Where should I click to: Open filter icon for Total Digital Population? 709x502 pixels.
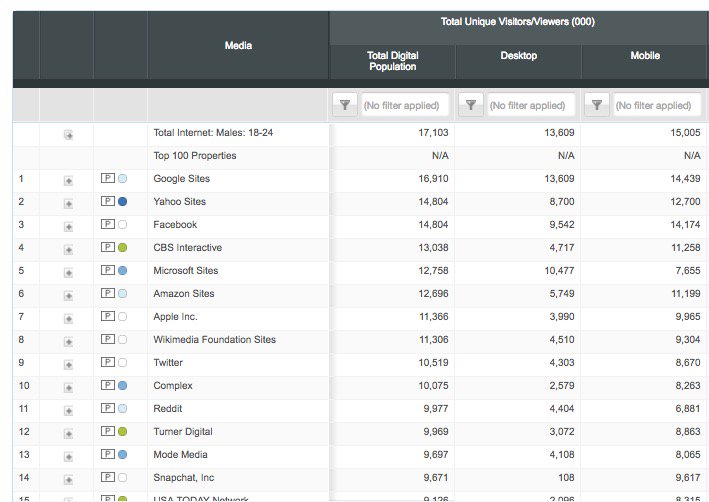pyautogui.click(x=345, y=105)
